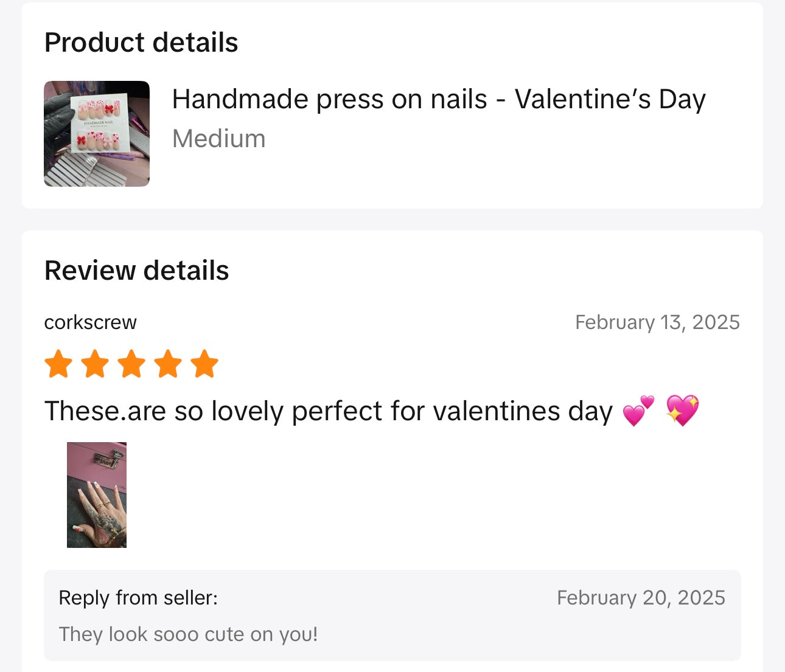Select the third star in the rating
785x672 pixels.
click(131, 364)
